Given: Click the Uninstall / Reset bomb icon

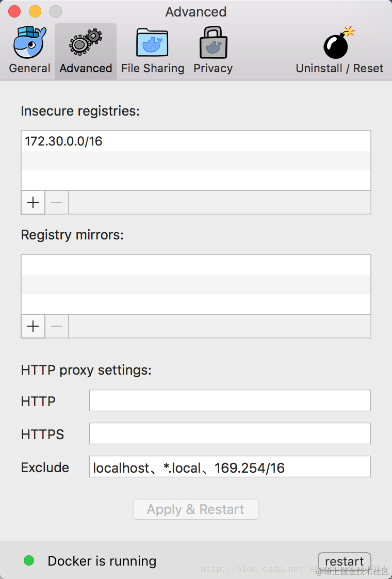Looking at the screenshot, I should coord(339,43).
